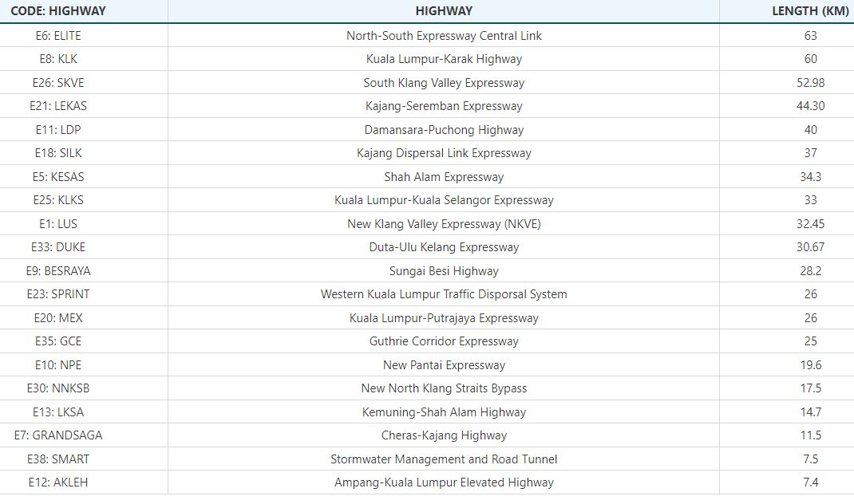Click the 40 length value
The image size is (854, 504).
coord(810,129)
